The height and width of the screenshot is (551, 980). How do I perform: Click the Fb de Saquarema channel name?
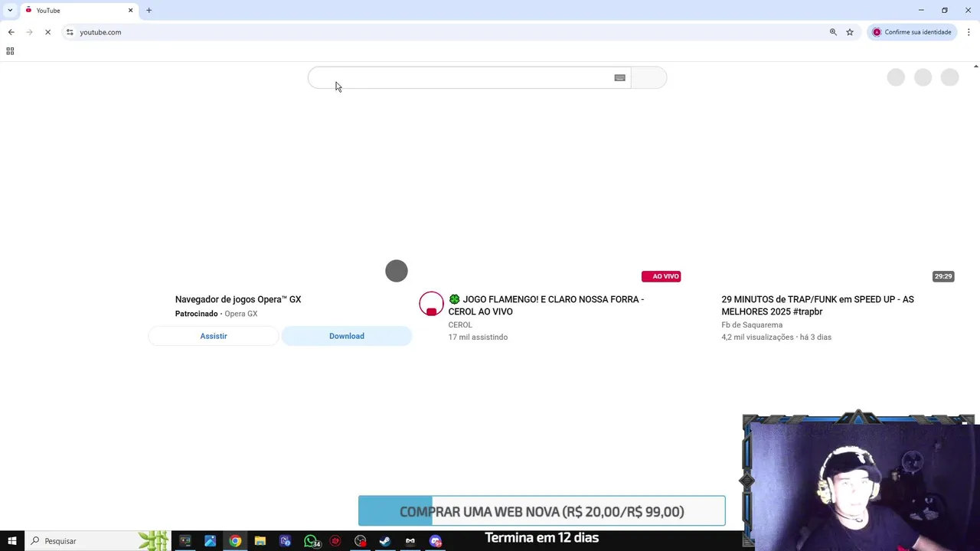coord(752,325)
